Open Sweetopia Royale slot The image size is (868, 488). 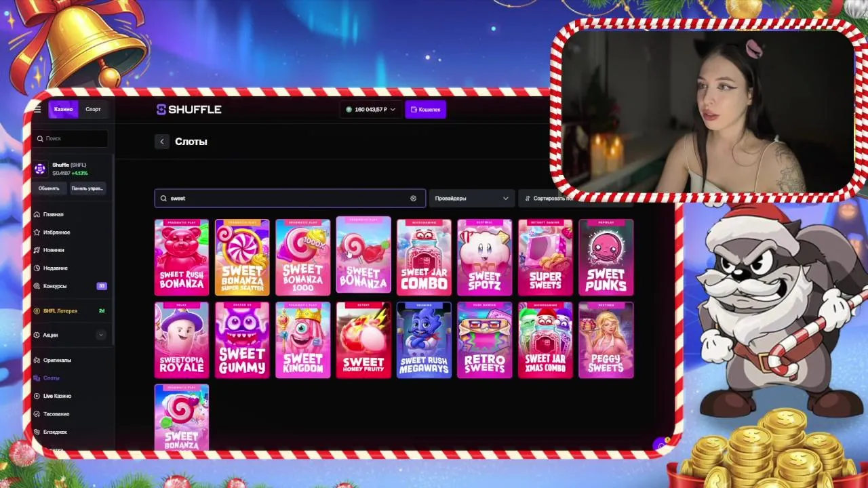click(x=182, y=340)
